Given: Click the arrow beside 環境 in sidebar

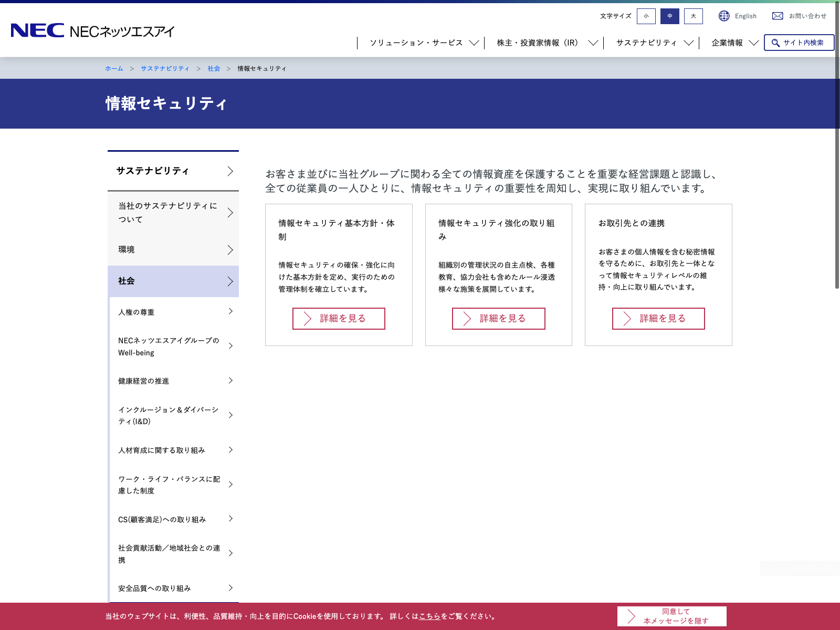Looking at the screenshot, I should click(230, 250).
